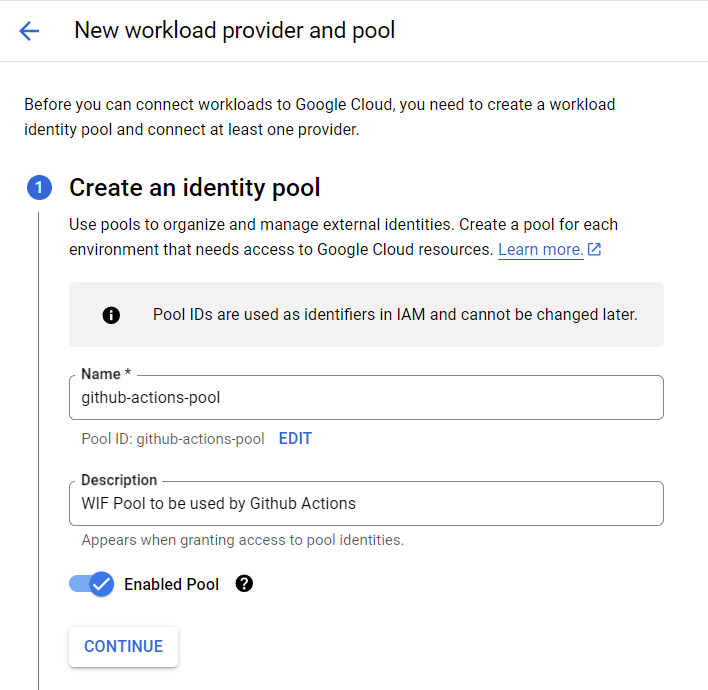The width and height of the screenshot is (708, 690).
Task: Click the Appears when granting access helper text
Action: [243, 540]
